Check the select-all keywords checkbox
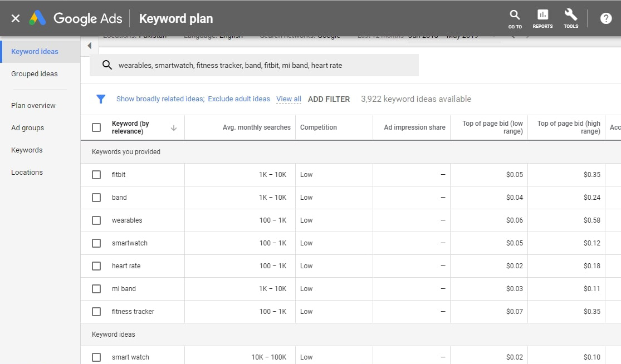This screenshot has width=621, height=364. [x=96, y=127]
